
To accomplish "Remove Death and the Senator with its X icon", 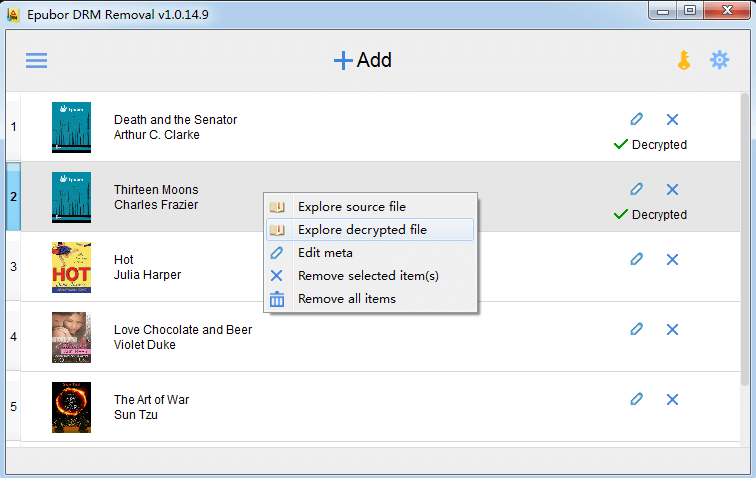I will point(672,119).
